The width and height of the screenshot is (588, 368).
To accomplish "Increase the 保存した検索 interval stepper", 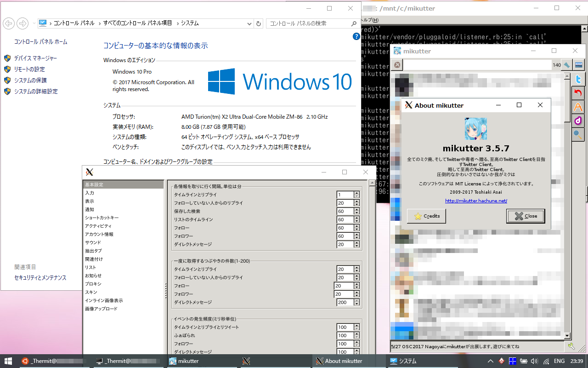I will [x=357, y=210].
